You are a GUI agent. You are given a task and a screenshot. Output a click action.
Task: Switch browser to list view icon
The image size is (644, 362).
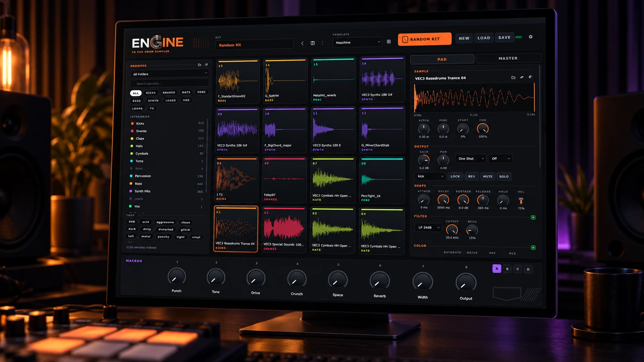point(206,65)
